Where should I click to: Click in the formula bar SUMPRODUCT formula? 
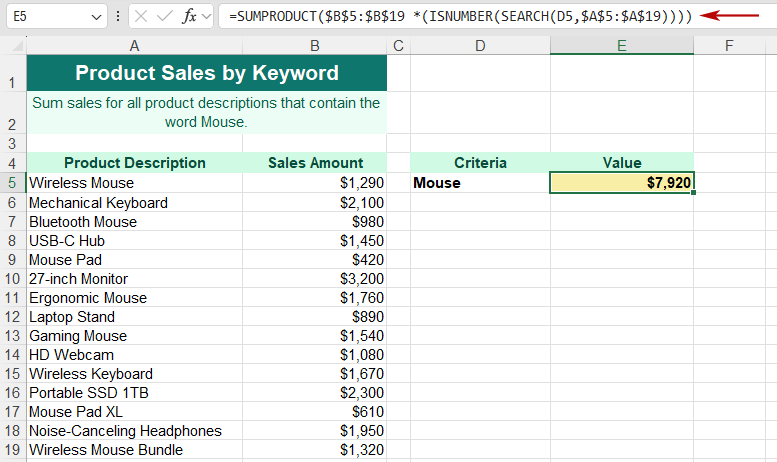tap(460, 16)
